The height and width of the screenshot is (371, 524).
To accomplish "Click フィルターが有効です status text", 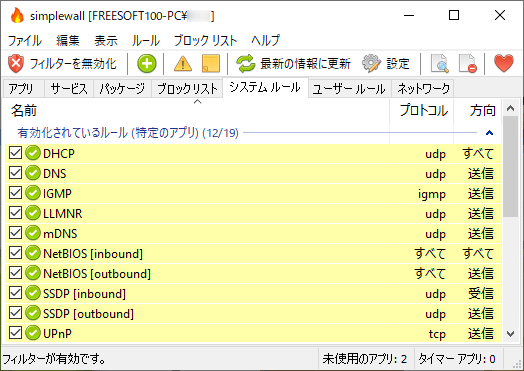I will [54, 359].
